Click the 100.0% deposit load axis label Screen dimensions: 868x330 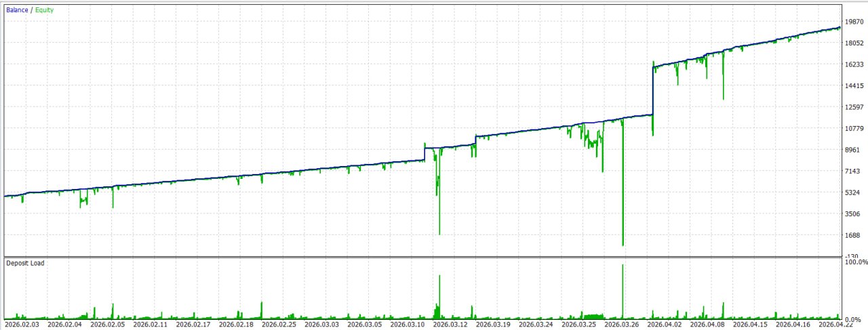(855, 262)
